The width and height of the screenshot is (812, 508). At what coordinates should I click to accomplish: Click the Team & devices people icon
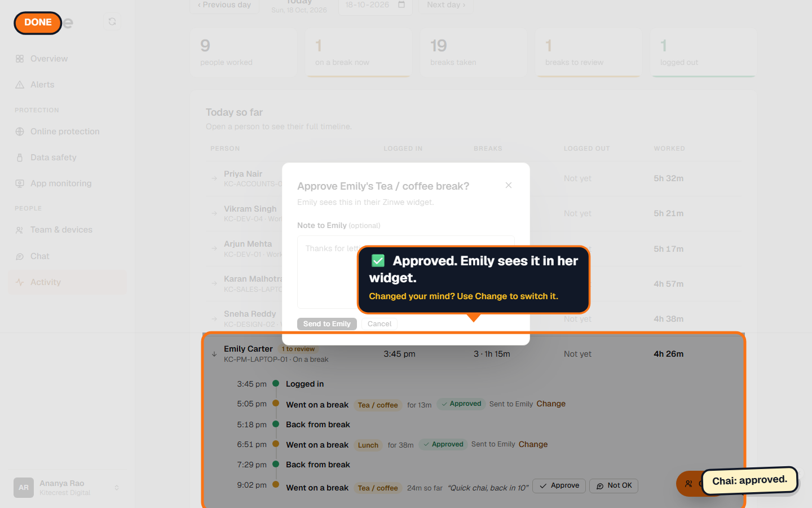pos(20,230)
